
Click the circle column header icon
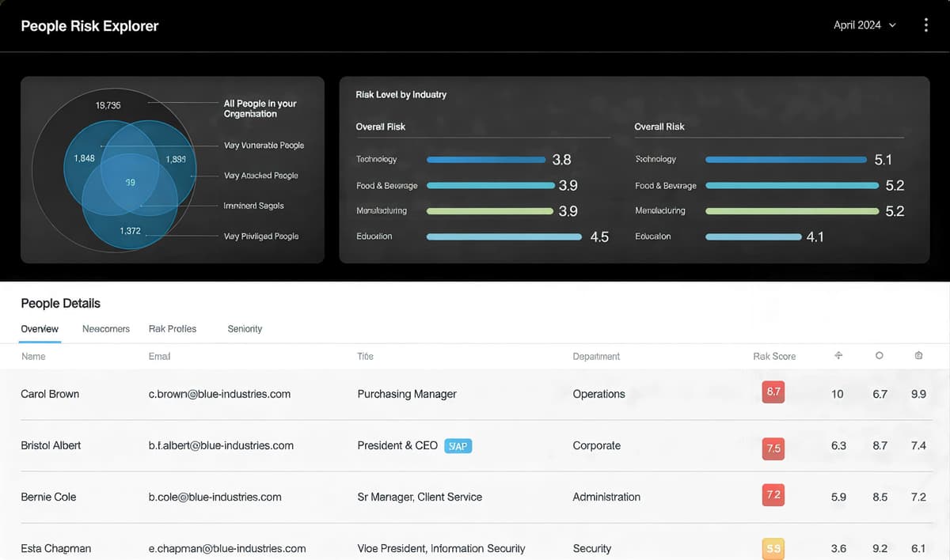(x=879, y=356)
